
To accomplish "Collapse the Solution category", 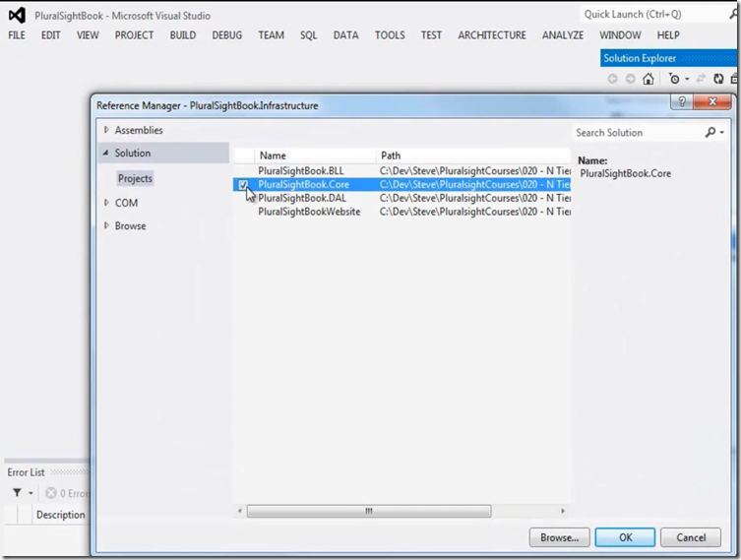I will point(106,153).
